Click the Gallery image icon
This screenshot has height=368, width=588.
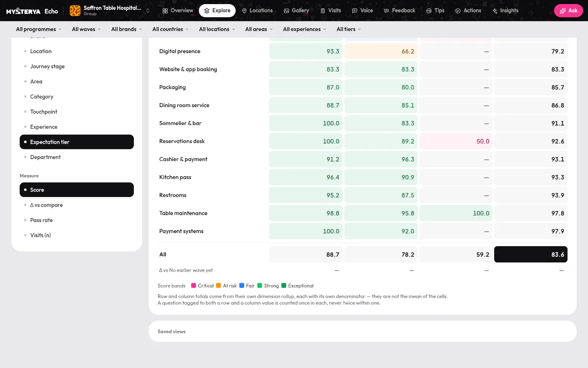(x=286, y=11)
